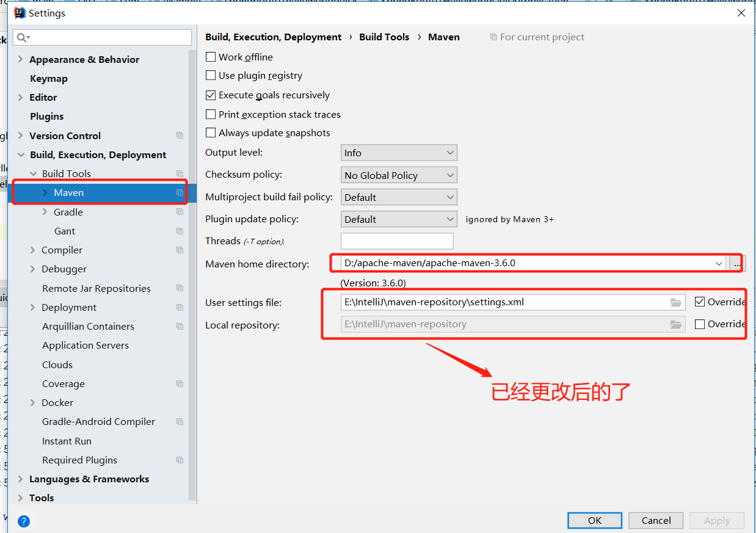Enable Print exception stack traces
Image resolution: width=756 pixels, height=533 pixels.
(211, 114)
